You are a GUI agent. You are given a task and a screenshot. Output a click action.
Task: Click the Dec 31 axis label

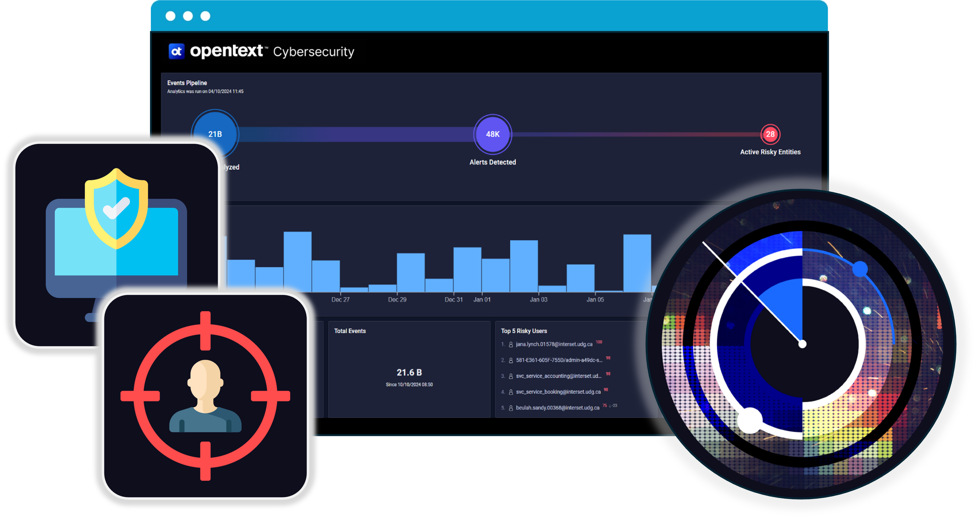(454, 300)
